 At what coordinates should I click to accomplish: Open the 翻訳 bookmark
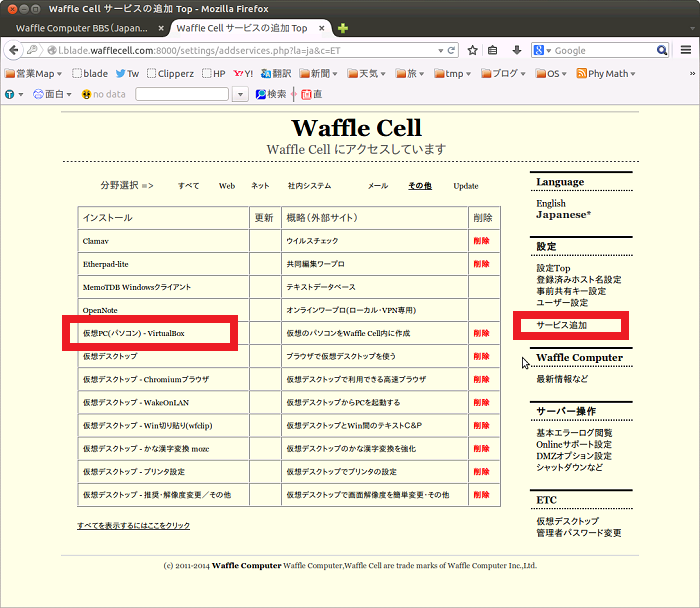[276, 74]
